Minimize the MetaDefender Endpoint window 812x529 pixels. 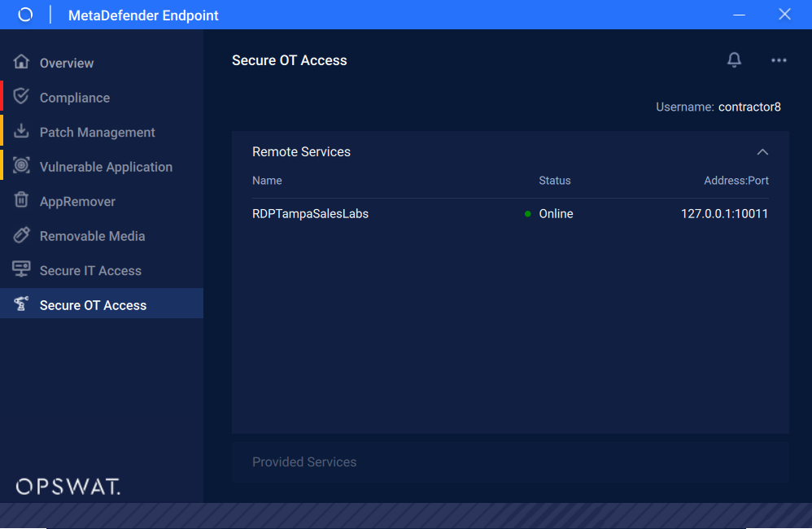pos(739,15)
